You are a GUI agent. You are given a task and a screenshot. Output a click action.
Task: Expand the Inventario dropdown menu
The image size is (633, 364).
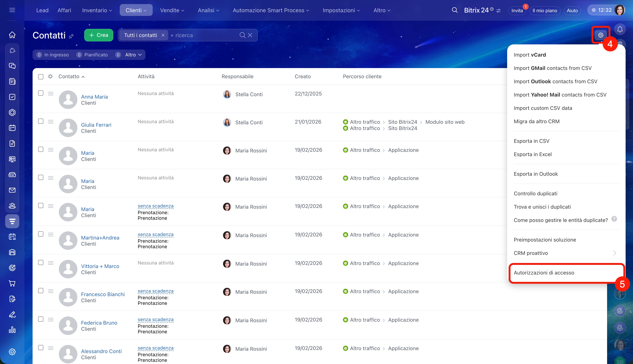point(97,10)
